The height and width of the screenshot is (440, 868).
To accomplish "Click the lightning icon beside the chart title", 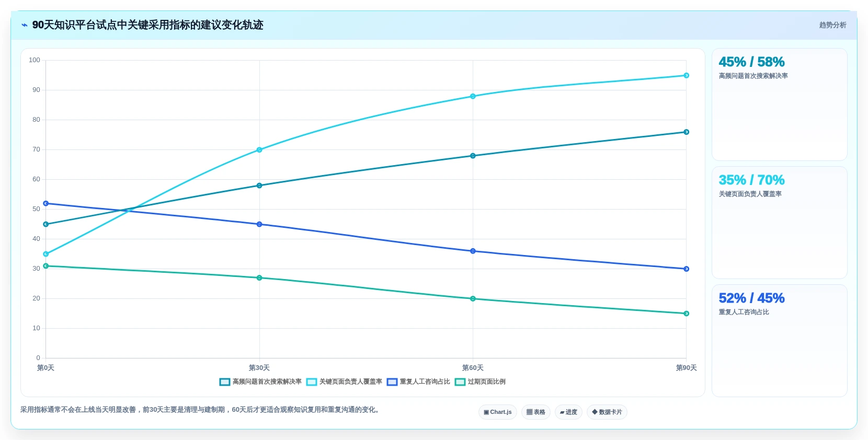I will [24, 25].
